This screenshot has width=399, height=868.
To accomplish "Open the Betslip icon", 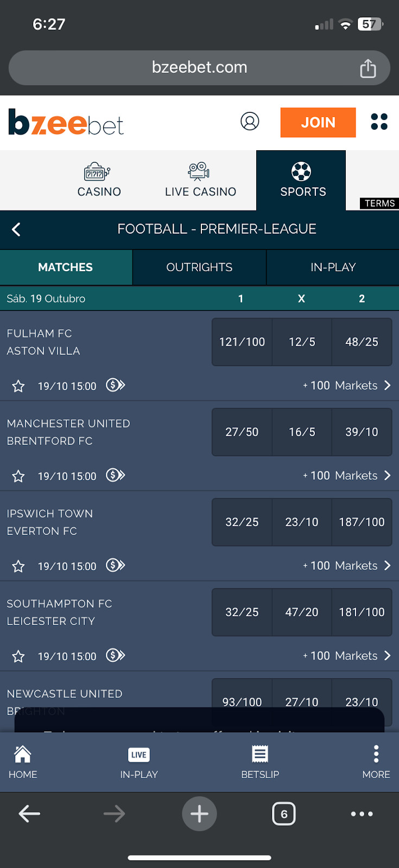I will tap(260, 762).
